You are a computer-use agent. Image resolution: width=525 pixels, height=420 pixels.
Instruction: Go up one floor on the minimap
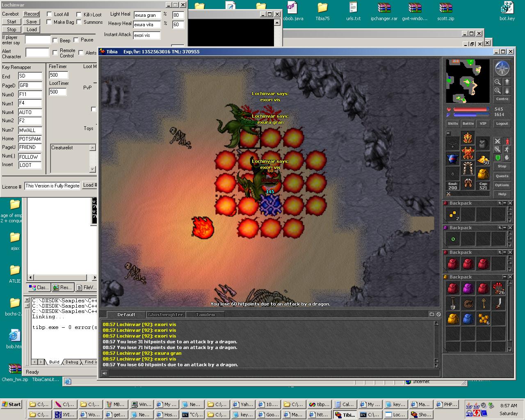point(507,82)
